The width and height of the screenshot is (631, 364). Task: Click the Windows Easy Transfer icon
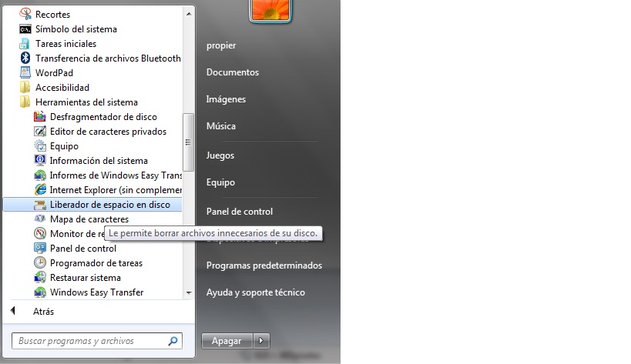pos(40,292)
